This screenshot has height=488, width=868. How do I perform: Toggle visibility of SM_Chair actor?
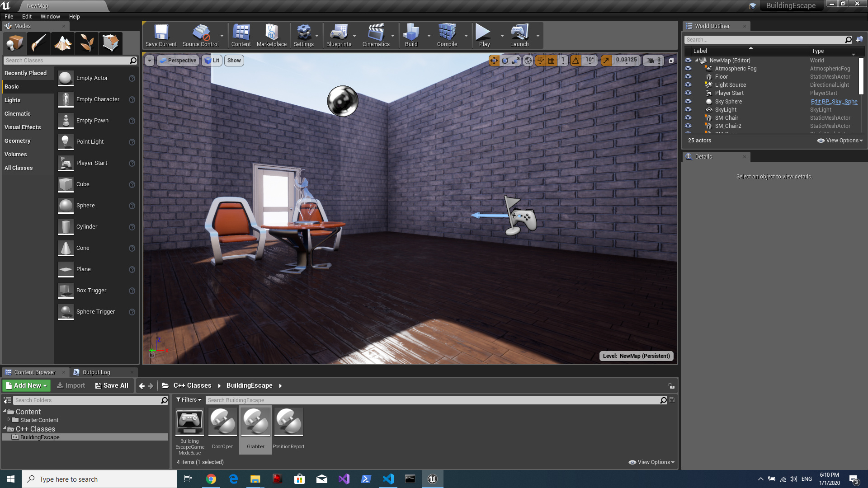(x=688, y=118)
